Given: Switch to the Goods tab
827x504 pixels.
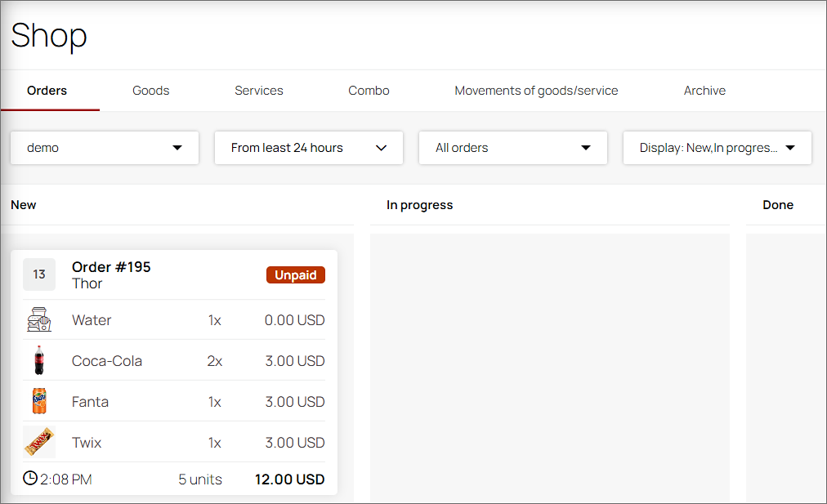Looking at the screenshot, I should coord(151,91).
